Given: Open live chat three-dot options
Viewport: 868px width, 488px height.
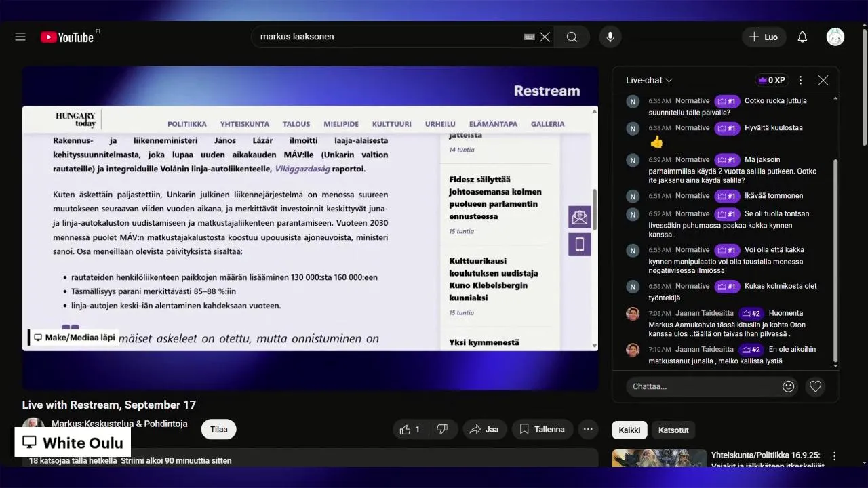Looking at the screenshot, I should pyautogui.click(x=800, y=80).
